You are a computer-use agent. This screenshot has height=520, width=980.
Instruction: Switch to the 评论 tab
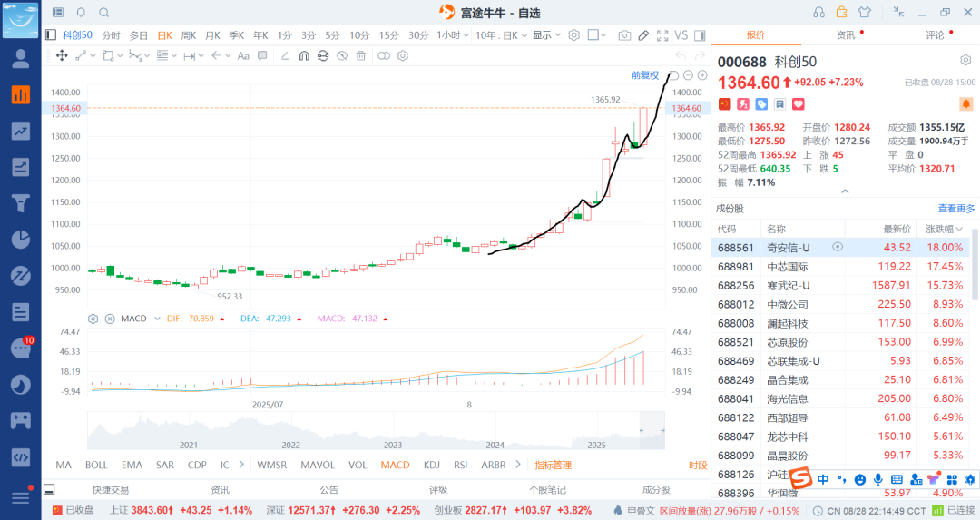pos(935,35)
